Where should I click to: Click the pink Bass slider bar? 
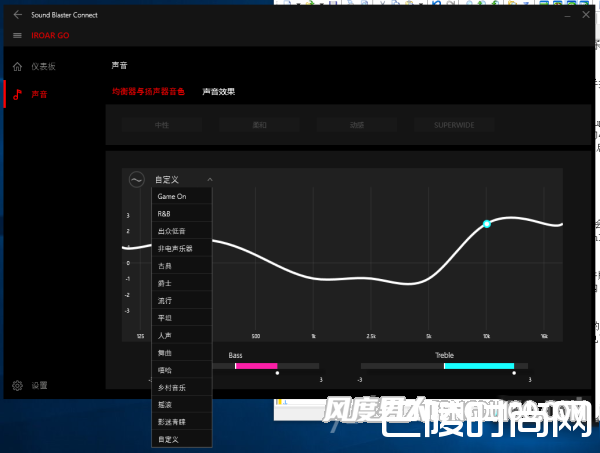point(256,366)
